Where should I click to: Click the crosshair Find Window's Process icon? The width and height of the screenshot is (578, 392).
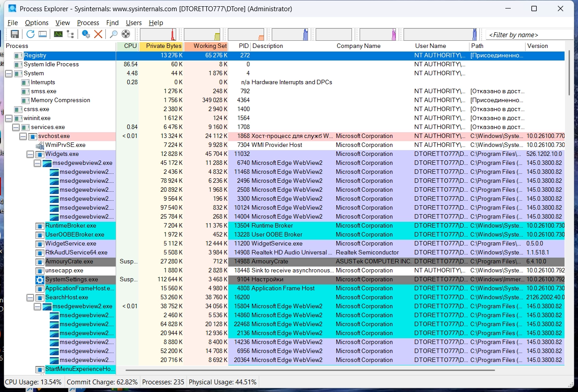(126, 34)
